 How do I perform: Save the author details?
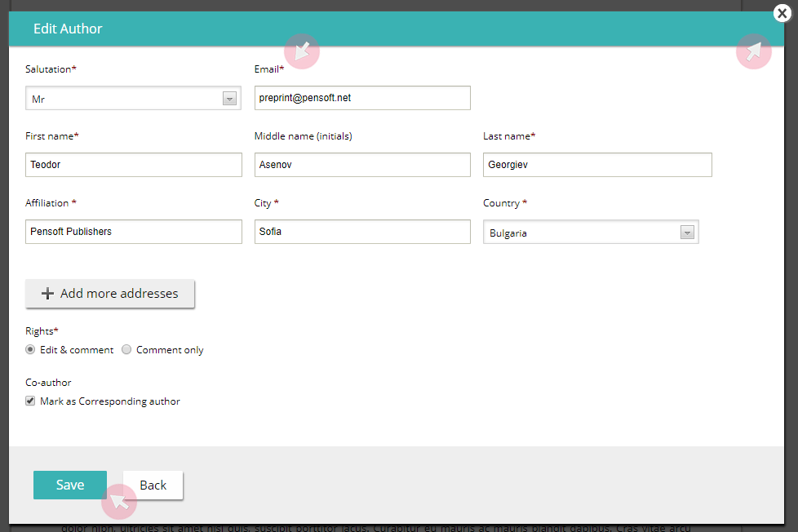(x=70, y=485)
